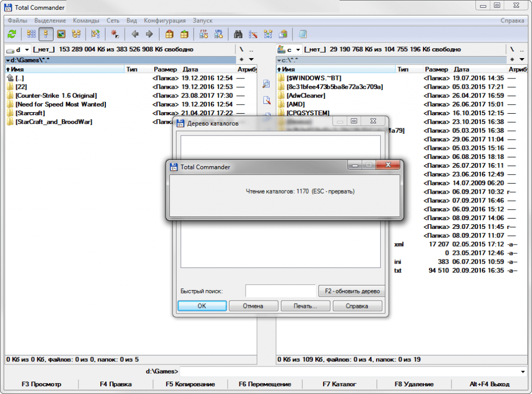Open file search binoculars icon
This screenshot has width=532, height=394.
[x=238, y=34]
